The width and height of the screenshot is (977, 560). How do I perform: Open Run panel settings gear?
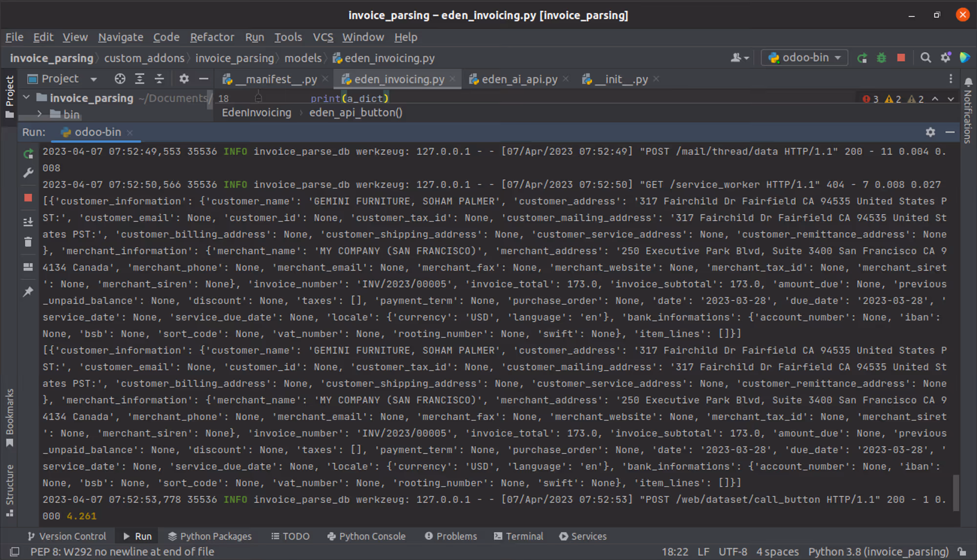930,132
